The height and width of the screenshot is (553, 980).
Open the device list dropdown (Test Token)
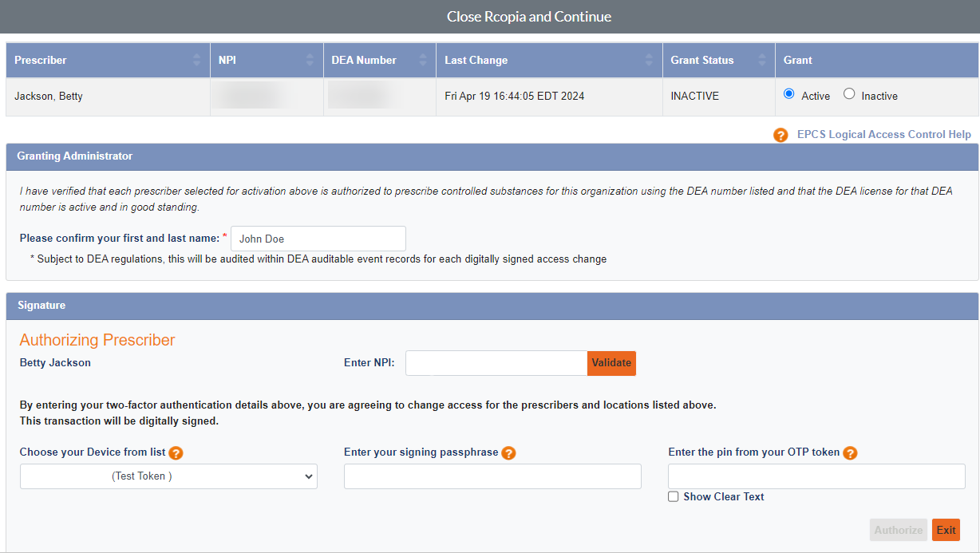[168, 476]
